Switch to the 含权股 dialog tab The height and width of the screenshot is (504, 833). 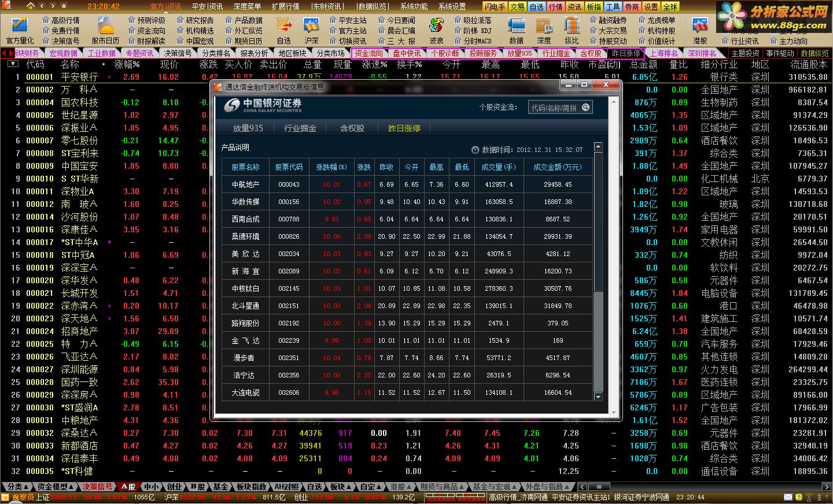tap(352, 128)
